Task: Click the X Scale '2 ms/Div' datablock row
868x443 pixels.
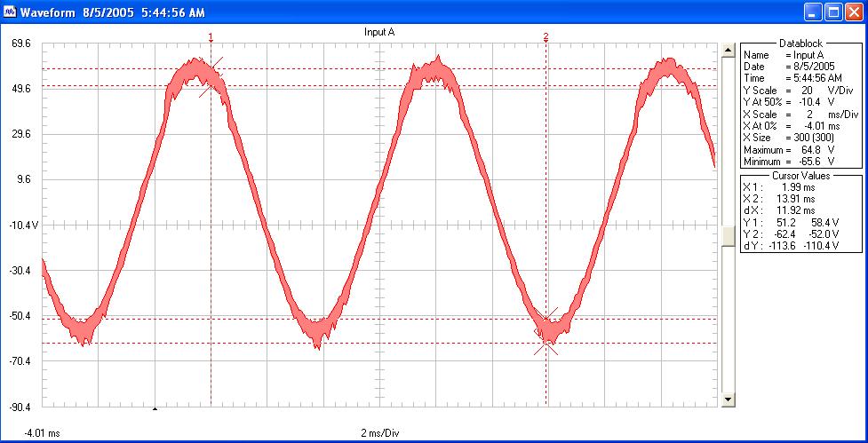Action: coord(800,115)
